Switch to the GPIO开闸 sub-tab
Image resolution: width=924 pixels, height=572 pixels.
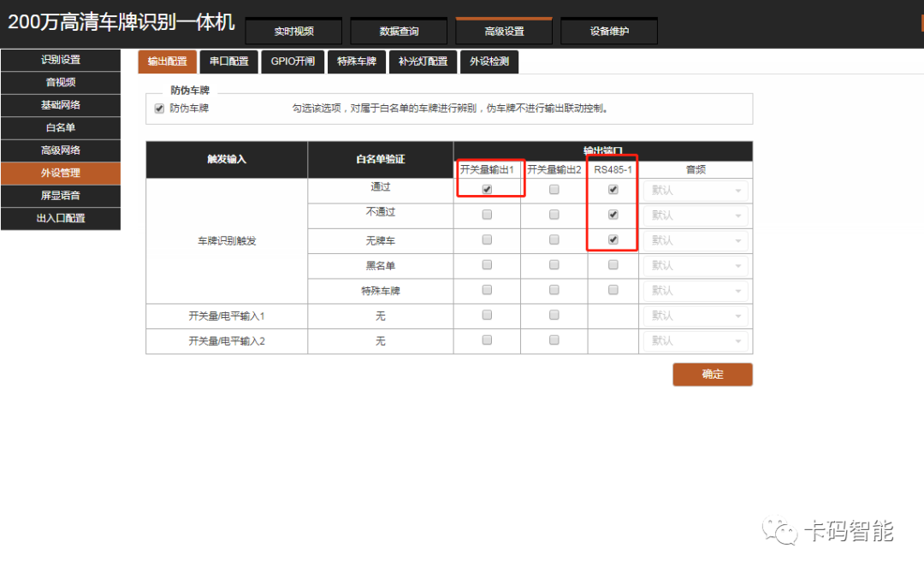click(293, 62)
